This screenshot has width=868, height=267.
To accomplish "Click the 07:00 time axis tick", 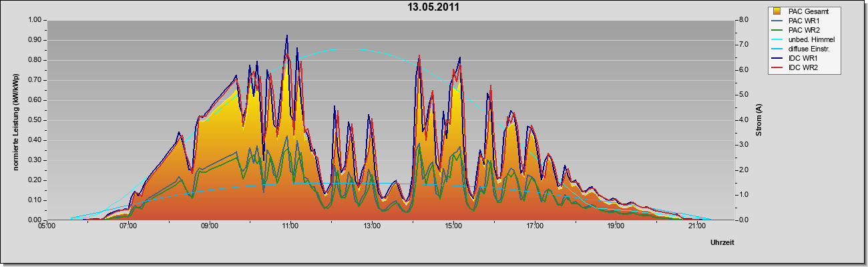I will (x=128, y=226).
